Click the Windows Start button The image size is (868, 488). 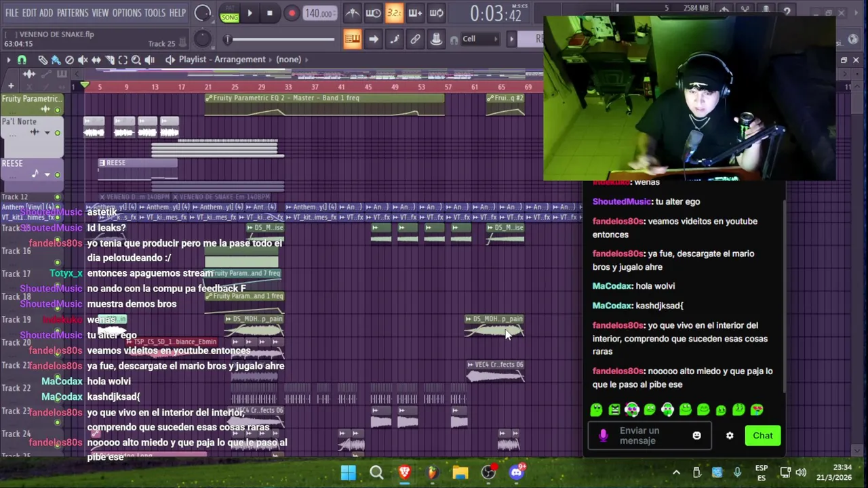(349, 472)
